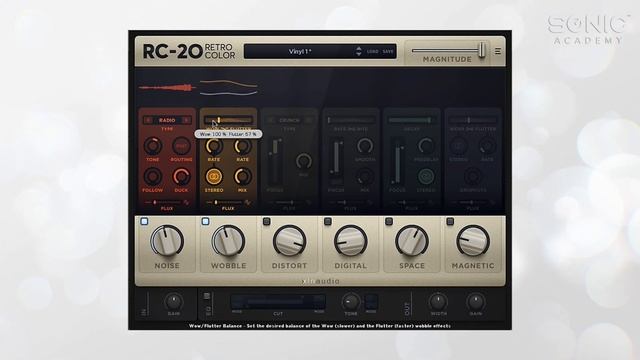Screen dimensions: 640x360
Task: Click the master TONE knob
Action: [351, 302]
